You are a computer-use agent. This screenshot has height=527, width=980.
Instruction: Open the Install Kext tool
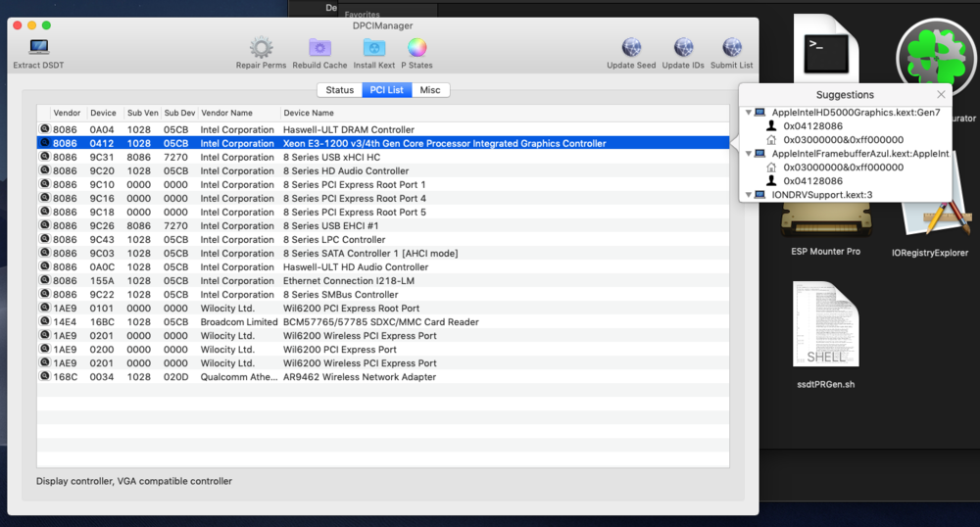tap(373, 47)
